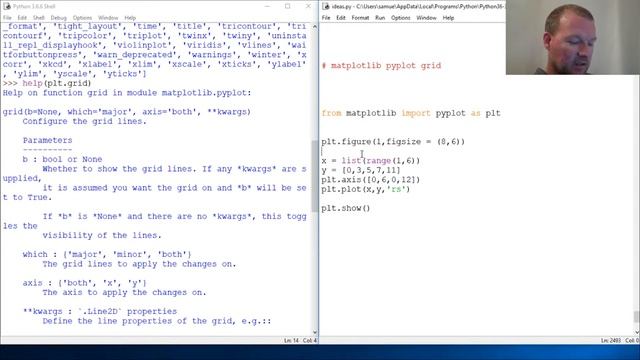Open Window menu in ideas.py editor

click(x=427, y=18)
